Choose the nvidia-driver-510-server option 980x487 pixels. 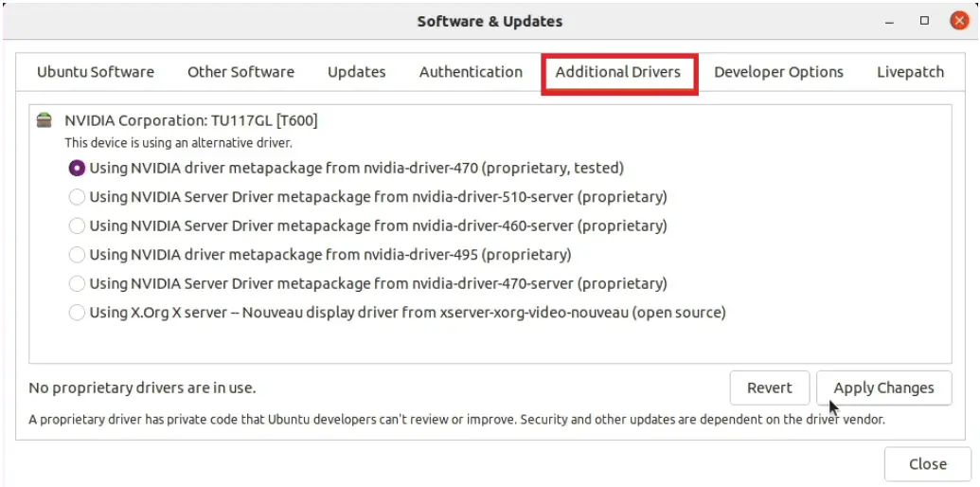click(78, 198)
